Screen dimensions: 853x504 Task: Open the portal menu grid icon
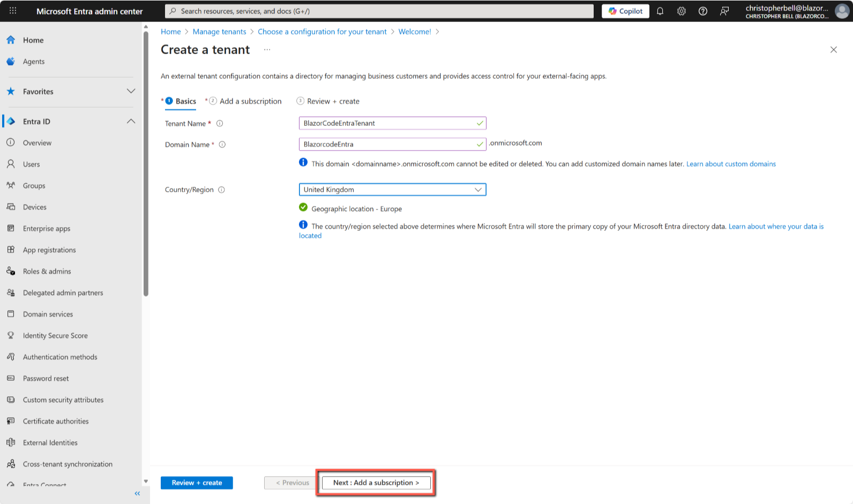(13, 11)
